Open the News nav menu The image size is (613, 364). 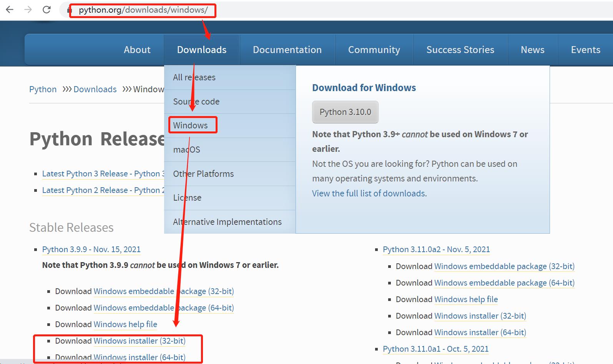tap(533, 50)
